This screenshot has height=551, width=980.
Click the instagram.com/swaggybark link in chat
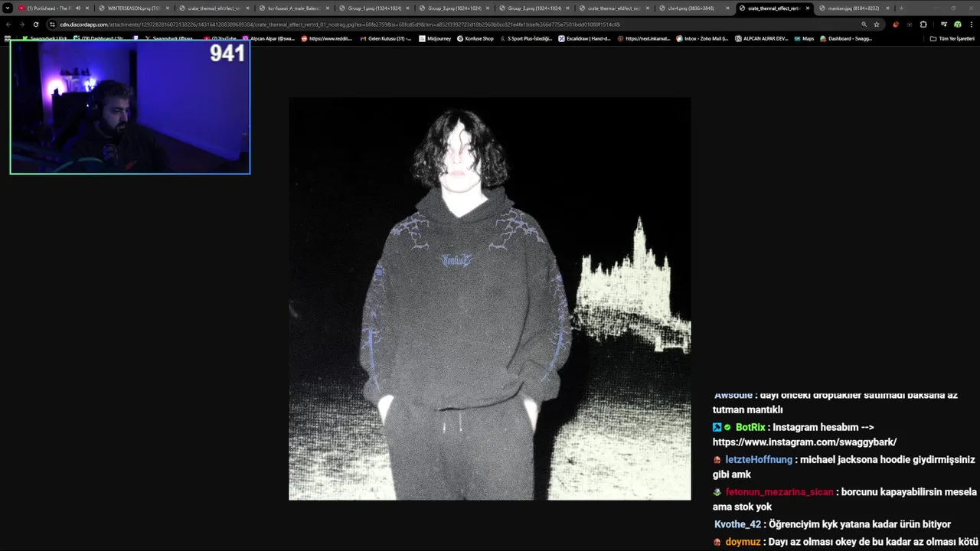click(804, 442)
